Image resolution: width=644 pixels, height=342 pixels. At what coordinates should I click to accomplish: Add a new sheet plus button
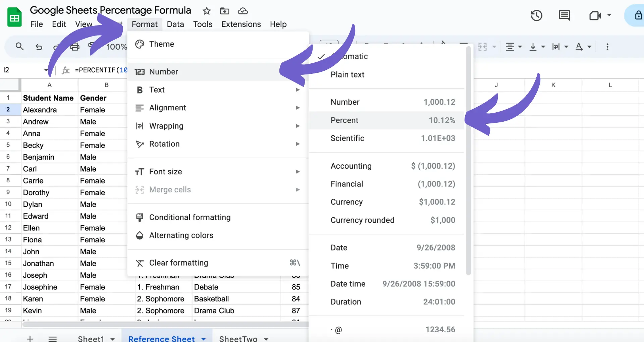point(30,339)
